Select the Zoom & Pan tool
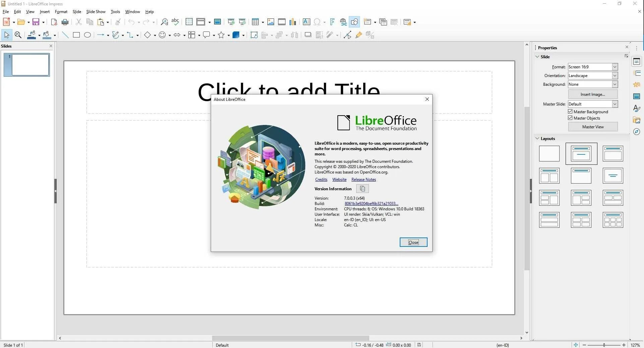 pos(18,35)
